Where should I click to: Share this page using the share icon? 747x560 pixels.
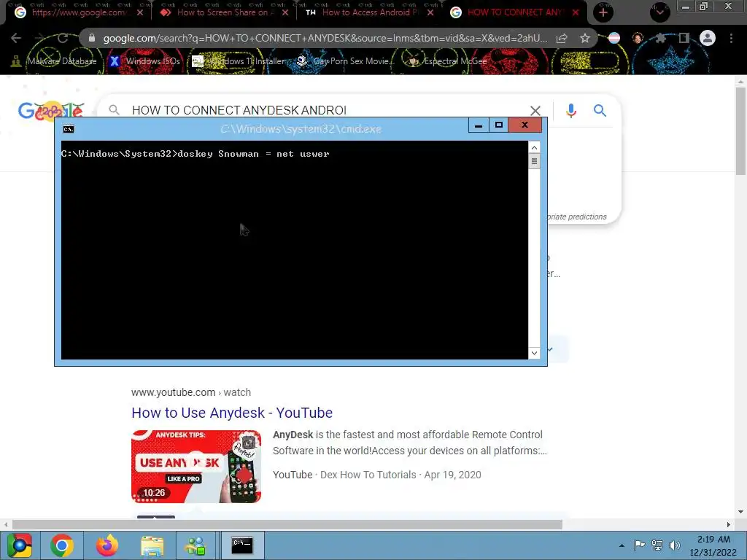click(562, 38)
